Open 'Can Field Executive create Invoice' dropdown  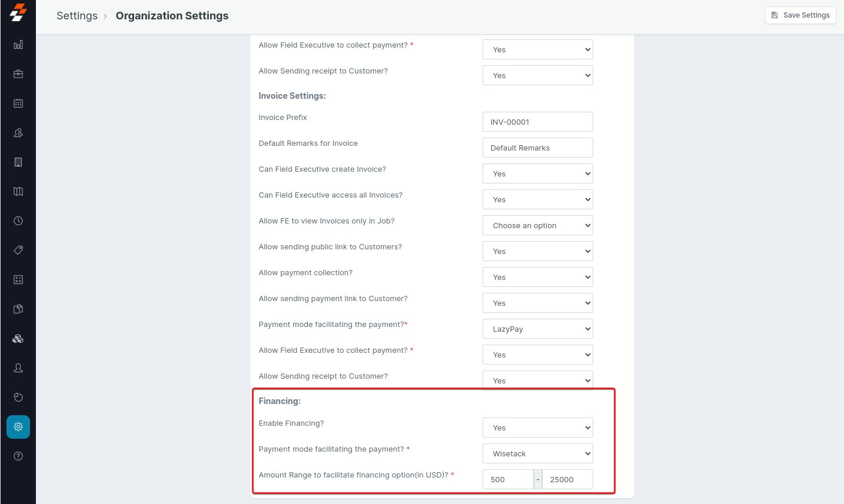[x=537, y=173]
